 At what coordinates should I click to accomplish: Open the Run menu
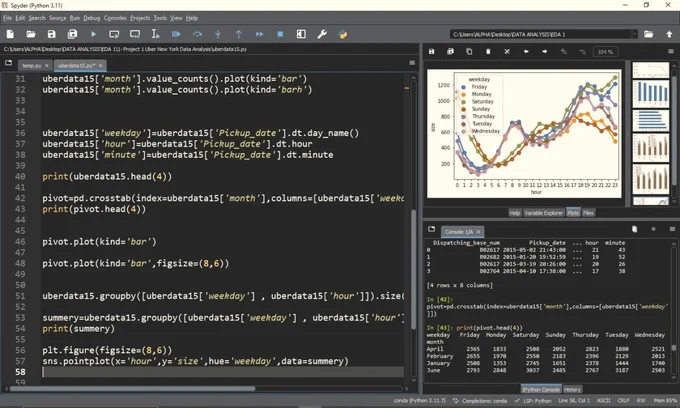click(75, 18)
